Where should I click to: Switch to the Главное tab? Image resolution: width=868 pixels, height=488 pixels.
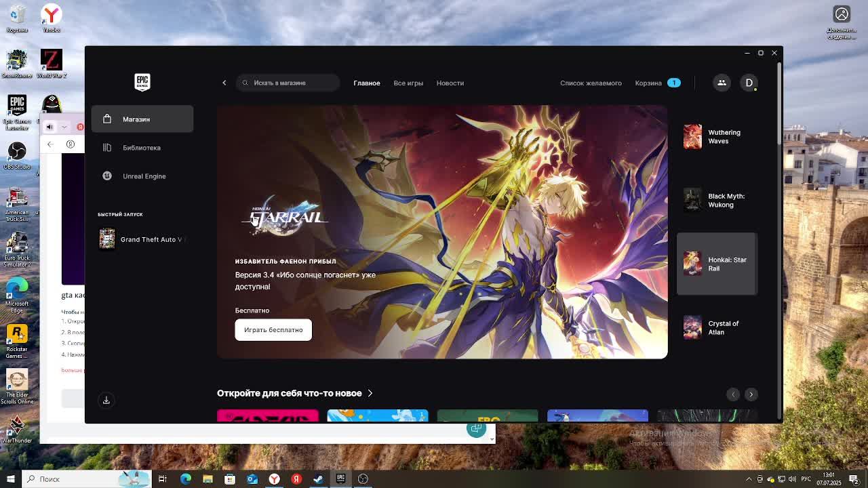[367, 83]
